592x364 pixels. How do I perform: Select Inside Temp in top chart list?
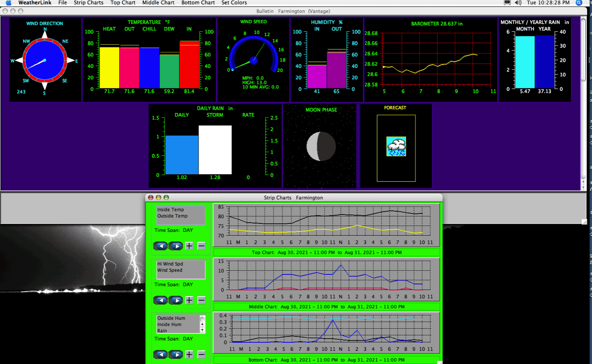181,210
